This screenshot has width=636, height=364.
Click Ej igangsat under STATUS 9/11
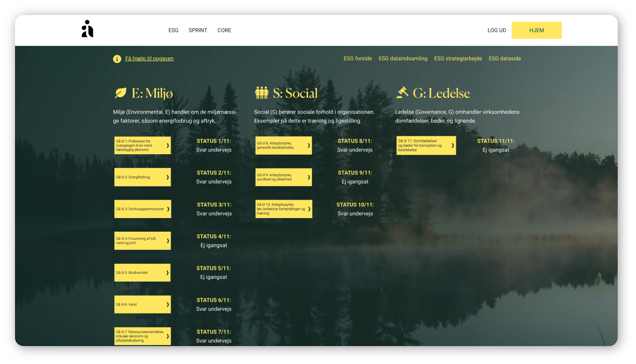355,182
